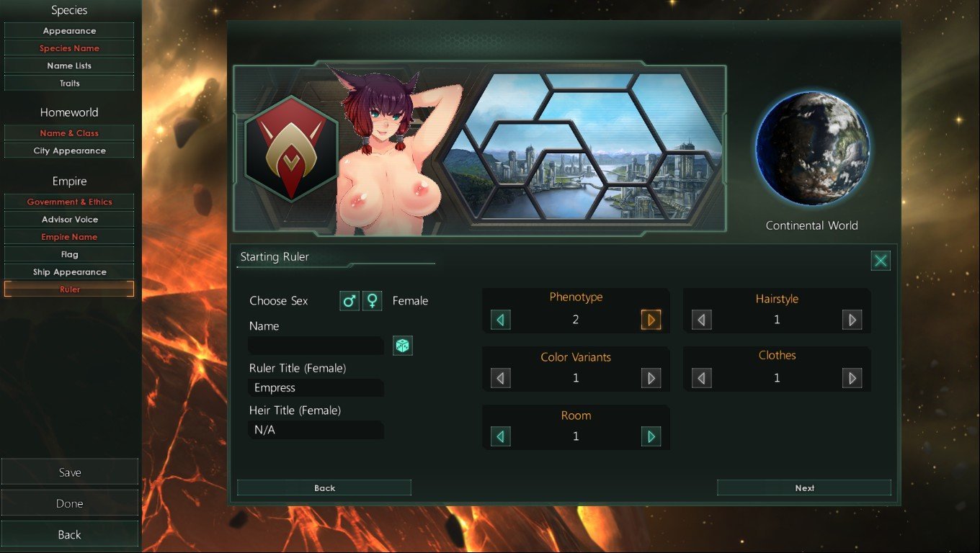This screenshot has width=980, height=553.
Task: Click next Hairstyle arrow
Action: (852, 320)
